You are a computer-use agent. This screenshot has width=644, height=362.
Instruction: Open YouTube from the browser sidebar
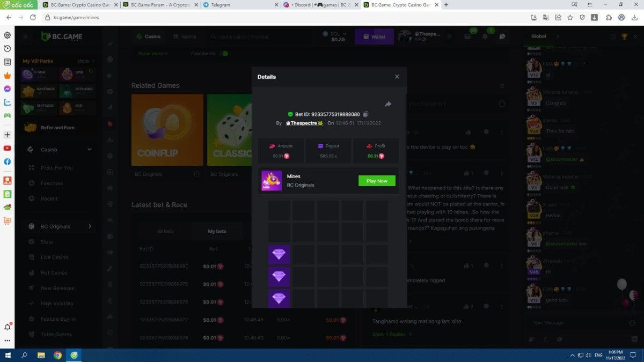[8, 148]
